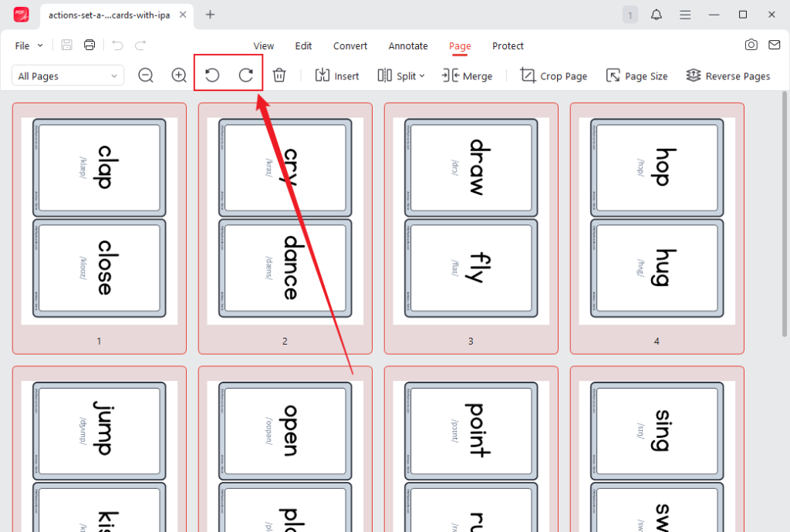Open Page Size settings
This screenshot has height=532, width=790.
636,76
